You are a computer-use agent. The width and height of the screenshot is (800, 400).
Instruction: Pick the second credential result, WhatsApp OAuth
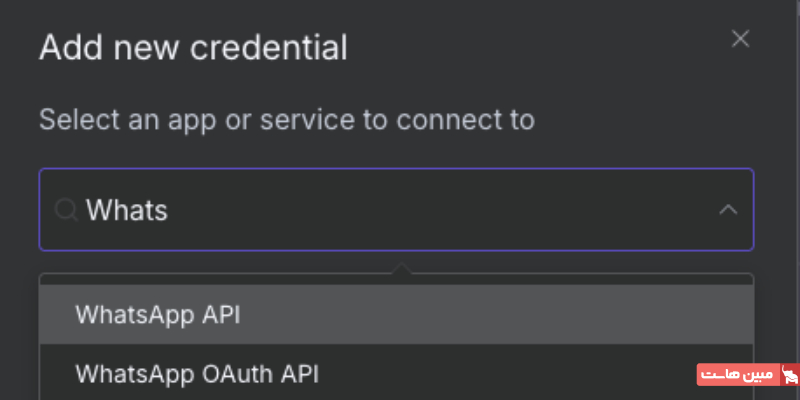coord(197,374)
